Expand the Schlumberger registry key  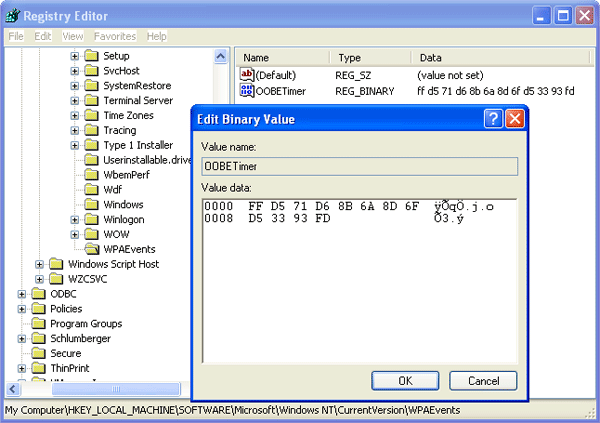click(23, 339)
